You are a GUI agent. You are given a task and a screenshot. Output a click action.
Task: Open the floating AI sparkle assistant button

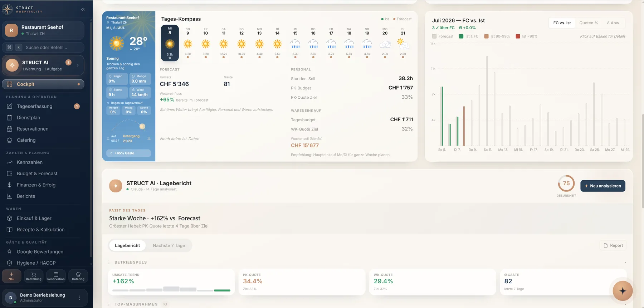click(623, 291)
